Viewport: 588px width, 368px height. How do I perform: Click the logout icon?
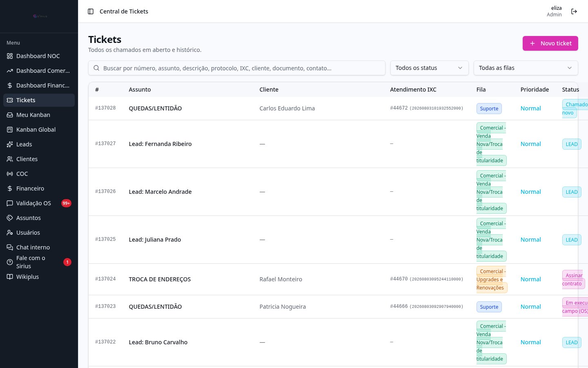point(574,11)
